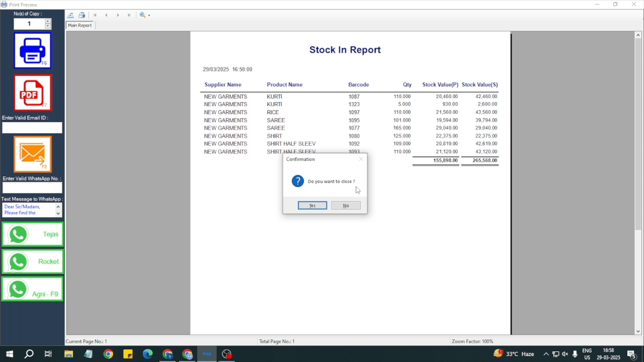Click the red PDF export icon

pos(33,93)
